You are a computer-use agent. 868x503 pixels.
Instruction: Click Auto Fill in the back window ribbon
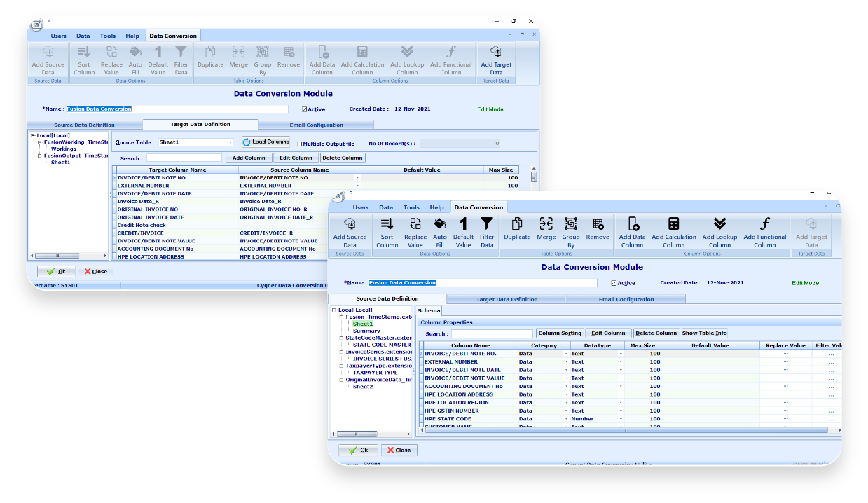135,60
